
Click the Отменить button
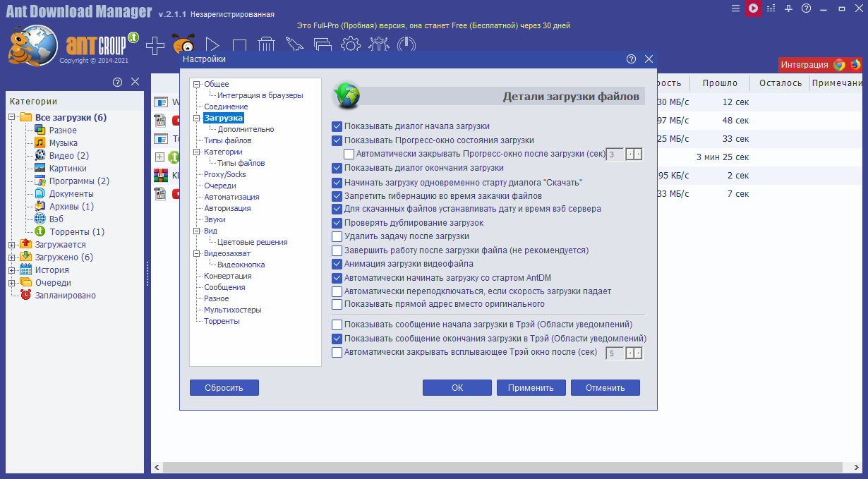click(605, 387)
